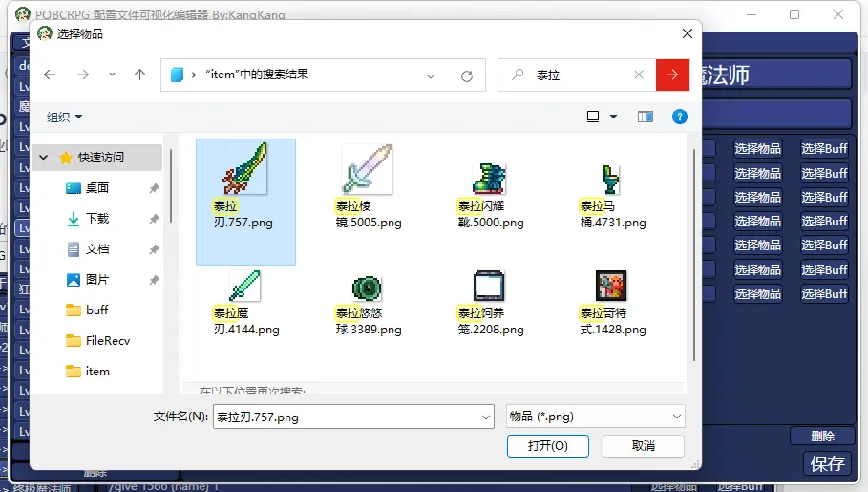
Task: Close the 选择物品 dialog
Action: pos(687,33)
